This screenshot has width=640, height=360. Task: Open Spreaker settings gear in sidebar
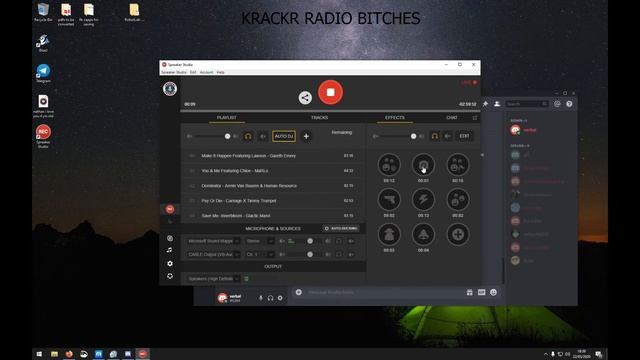click(170, 264)
